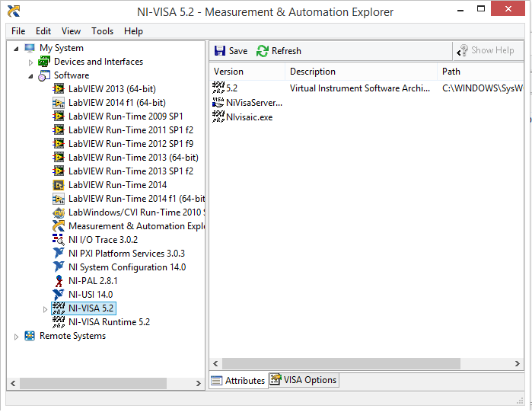The width and height of the screenshot is (532, 412).
Task: Minimize the Measurement & Automation Explorer window
Action: click(x=460, y=9)
